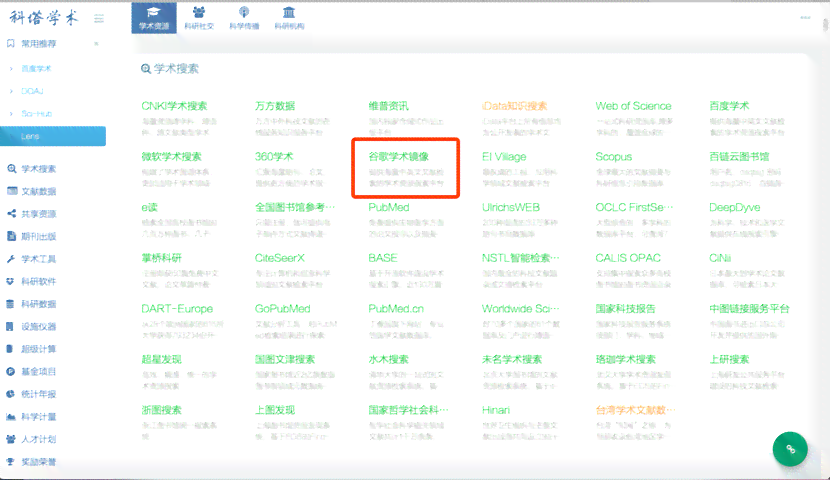Open the 学术工具 wrench section
This screenshot has width=830, height=480.
(32, 259)
